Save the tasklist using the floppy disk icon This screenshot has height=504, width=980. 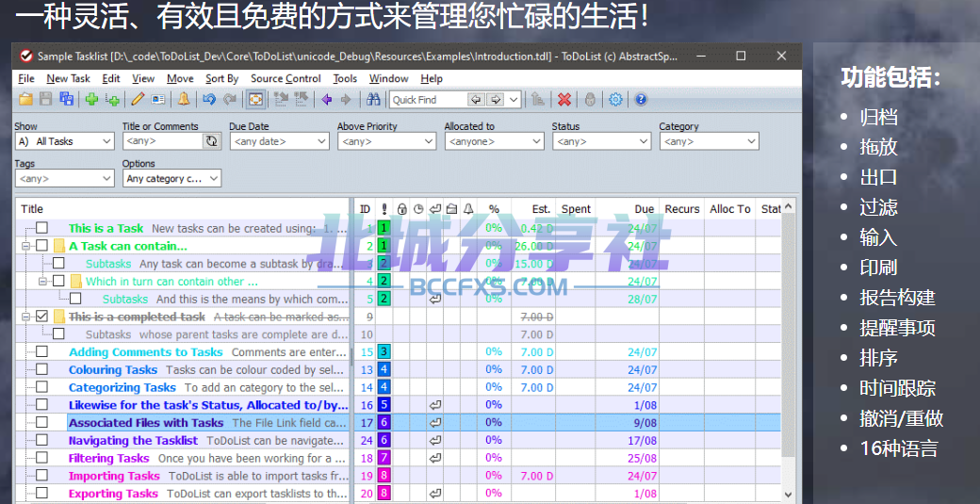[45, 99]
